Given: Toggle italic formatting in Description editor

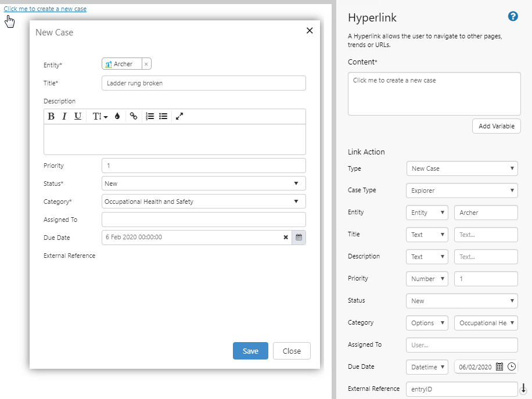Looking at the screenshot, I should coord(64,116).
